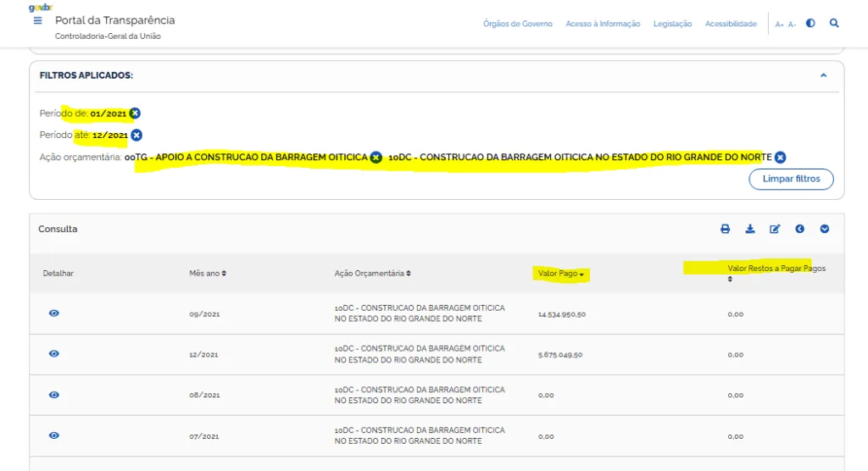Viewport: 868px width, 471px height.
Task: Click the 07/2021 month cell
Action: (x=203, y=436)
